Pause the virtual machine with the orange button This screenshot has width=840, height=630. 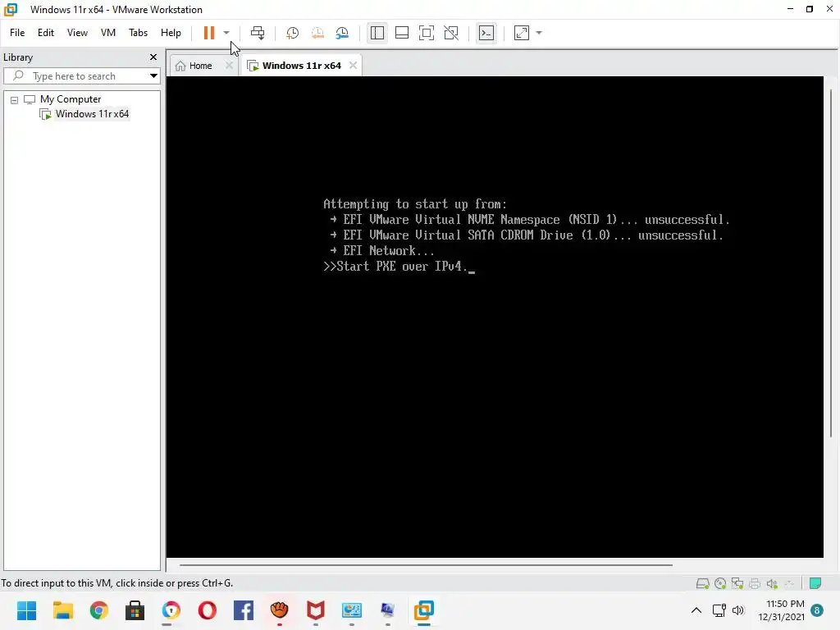pyautogui.click(x=209, y=33)
